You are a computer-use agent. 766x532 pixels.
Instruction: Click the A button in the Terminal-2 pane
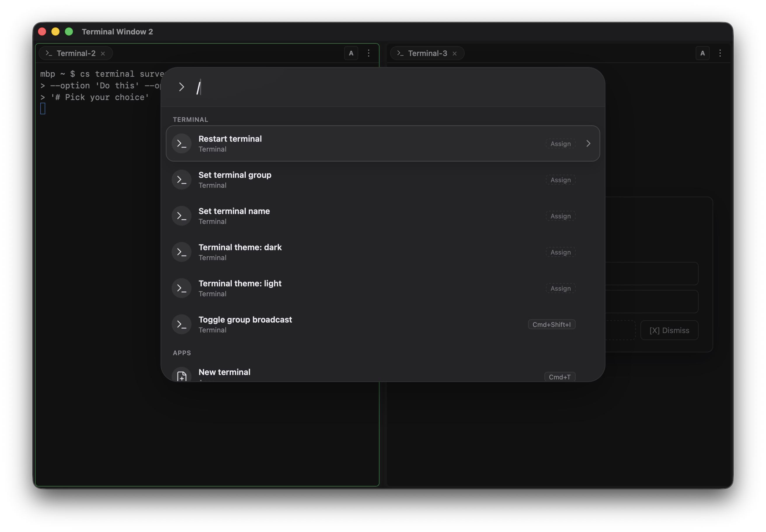coord(351,53)
